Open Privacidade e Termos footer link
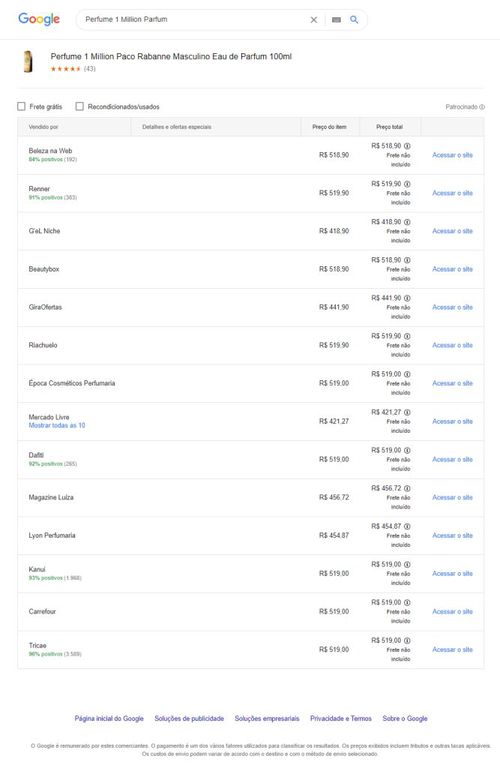The image size is (500, 768). 341,719
